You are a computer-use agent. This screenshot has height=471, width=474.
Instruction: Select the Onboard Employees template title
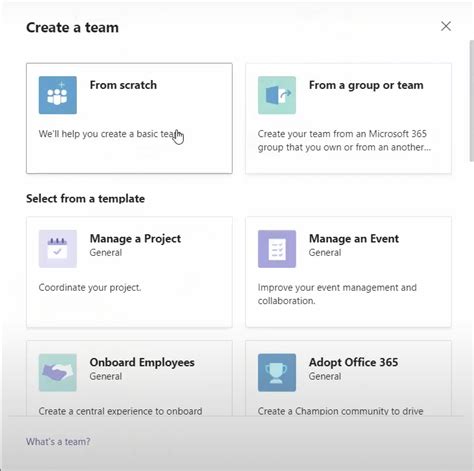pos(142,363)
